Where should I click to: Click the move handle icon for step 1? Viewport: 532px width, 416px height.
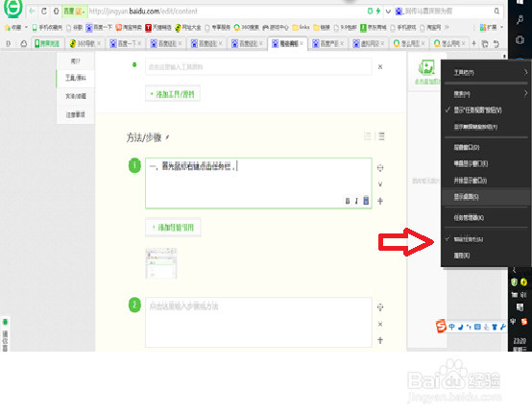(380, 168)
